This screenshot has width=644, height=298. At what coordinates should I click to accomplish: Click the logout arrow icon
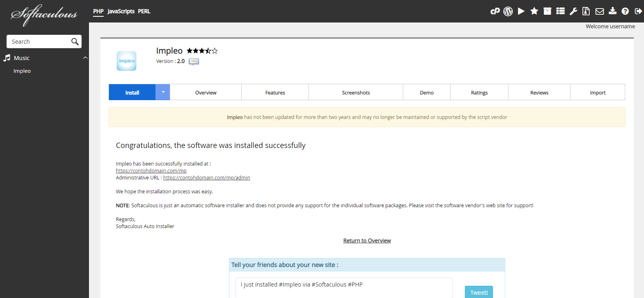pos(638,11)
